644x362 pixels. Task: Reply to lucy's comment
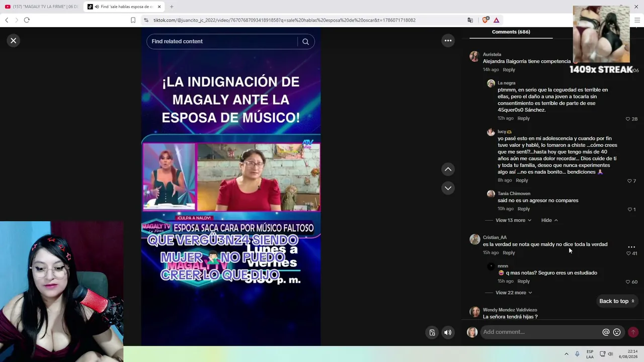click(522, 180)
